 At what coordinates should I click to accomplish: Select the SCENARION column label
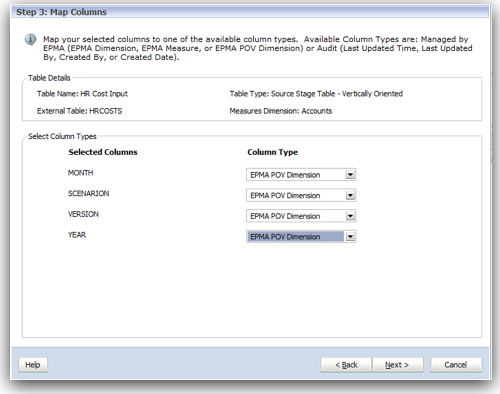tap(89, 194)
